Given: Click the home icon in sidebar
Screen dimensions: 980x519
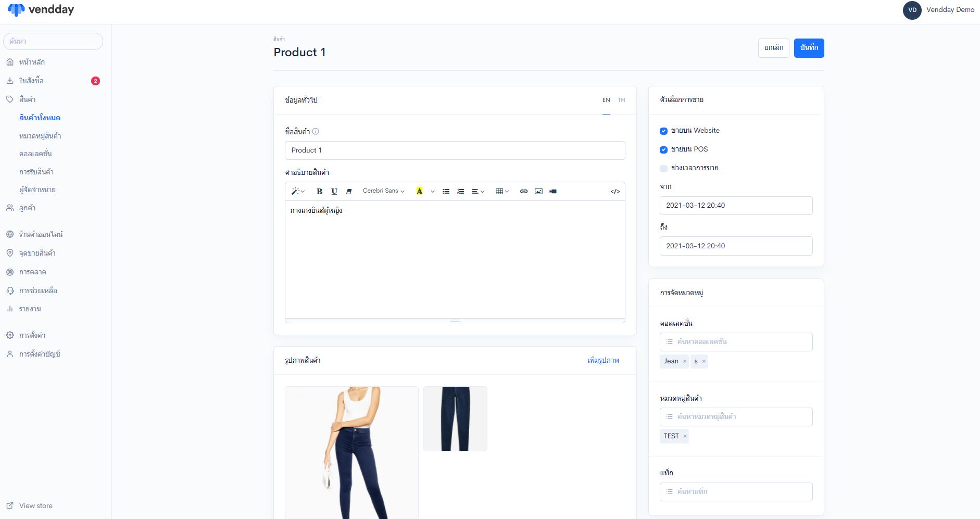Looking at the screenshot, I should pos(10,62).
